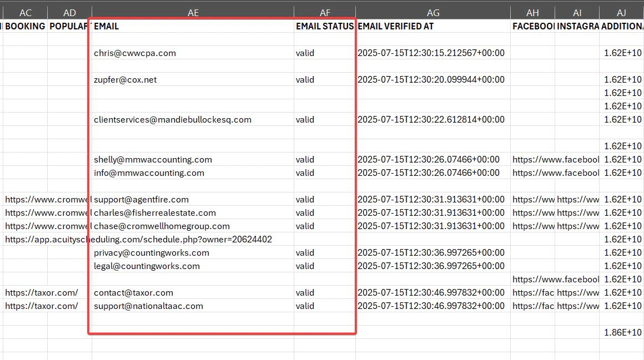
Task: Click valid status for contact@taxor.com
Action: click(325, 293)
